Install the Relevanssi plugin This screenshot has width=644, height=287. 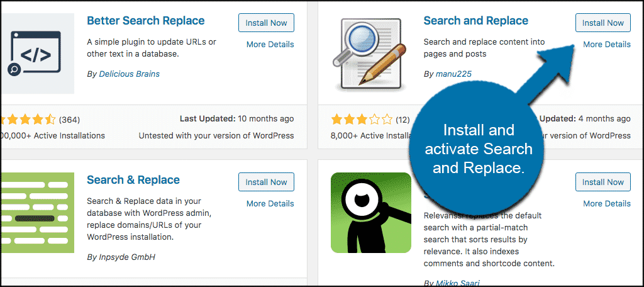pos(603,182)
